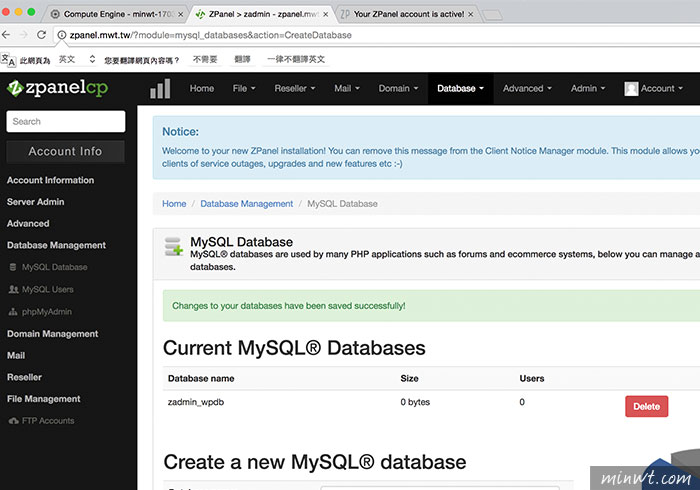Click the browser forward arrow
This screenshot has width=700, height=490.
24,35
